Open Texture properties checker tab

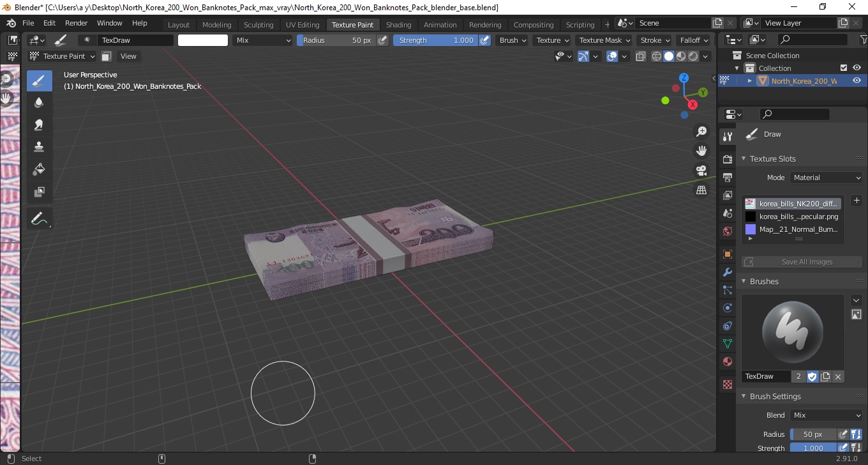727,385
